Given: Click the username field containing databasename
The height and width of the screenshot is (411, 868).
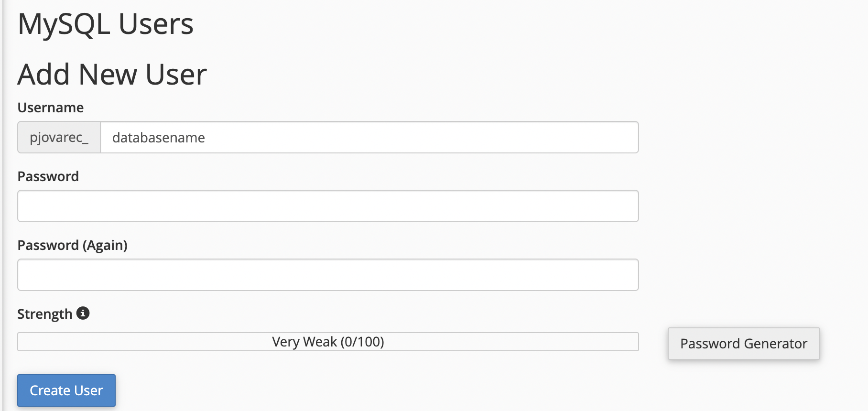Looking at the screenshot, I should (x=369, y=137).
